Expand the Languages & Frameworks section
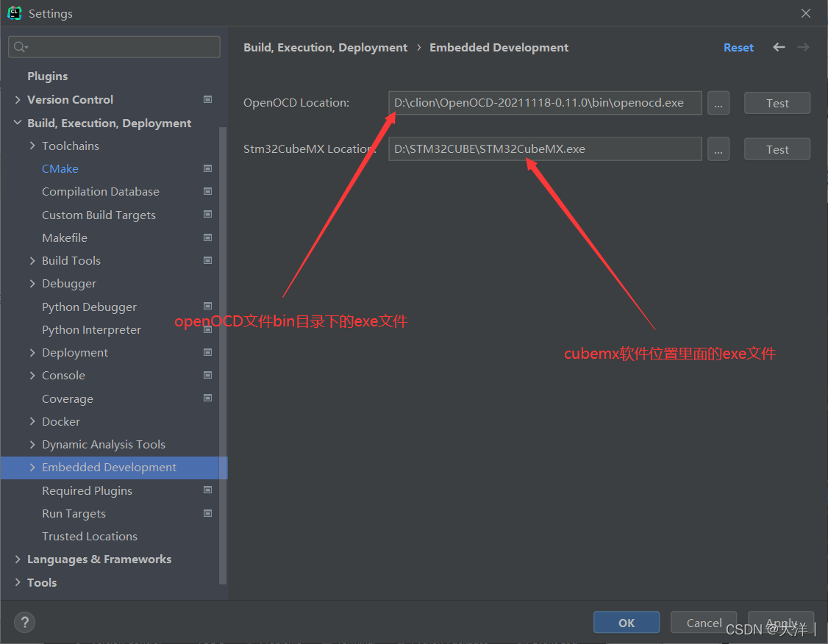This screenshot has width=828, height=644. (18, 559)
